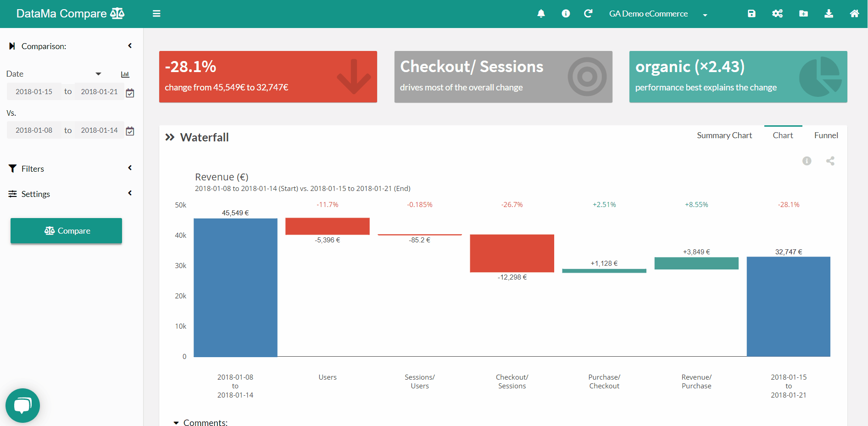The width and height of the screenshot is (868, 426).
Task: Click the save floppy disk icon
Action: [751, 14]
